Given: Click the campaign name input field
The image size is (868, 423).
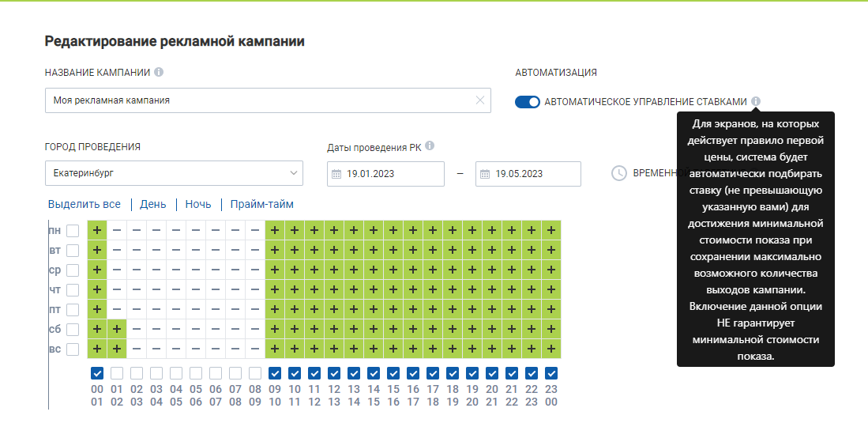Looking at the screenshot, I should click(x=268, y=100).
